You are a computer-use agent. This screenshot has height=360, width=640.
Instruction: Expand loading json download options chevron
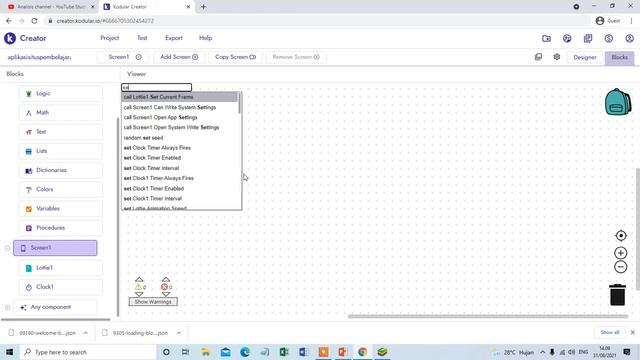click(179, 333)
